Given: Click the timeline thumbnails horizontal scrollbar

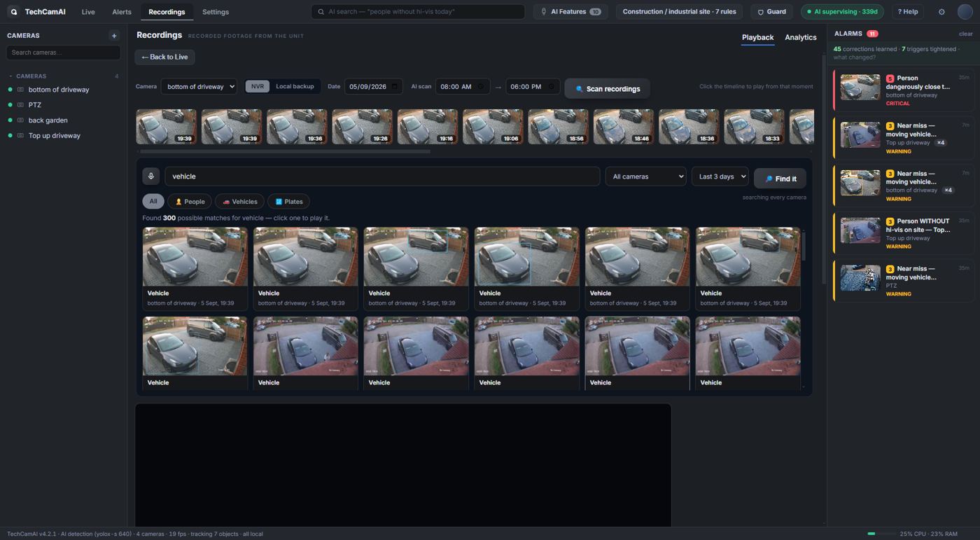Looking at the screenshot, I should tap(285, 151).
